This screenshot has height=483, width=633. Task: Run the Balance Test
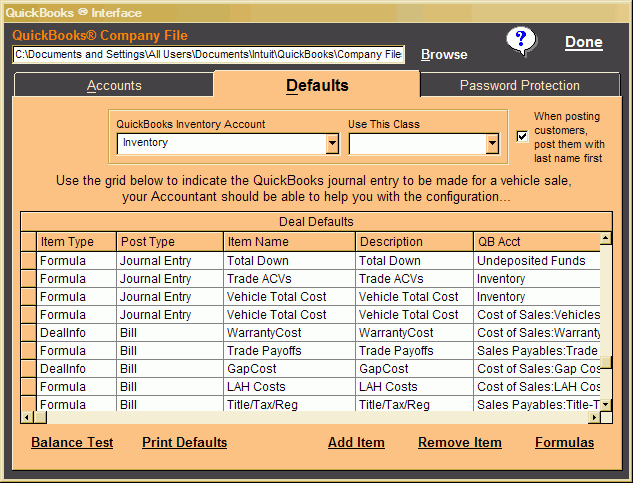(x=72, y=442)
